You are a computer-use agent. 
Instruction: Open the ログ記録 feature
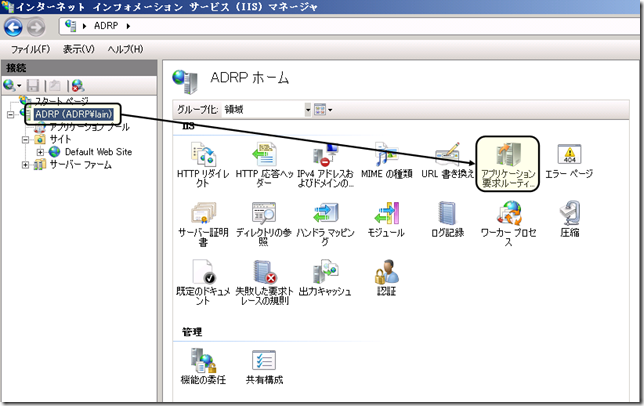pyautogui.click(x=447, y=220)
